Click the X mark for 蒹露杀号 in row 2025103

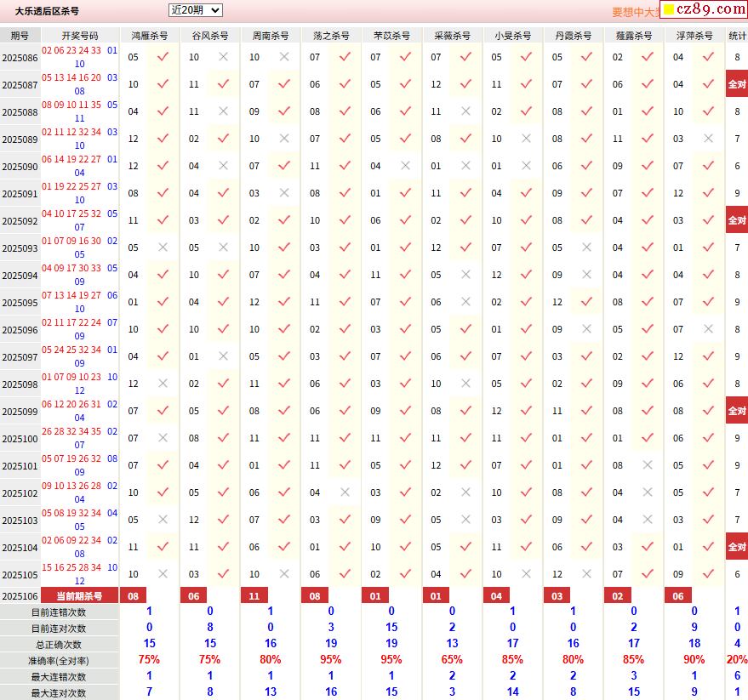pos(648,519)
